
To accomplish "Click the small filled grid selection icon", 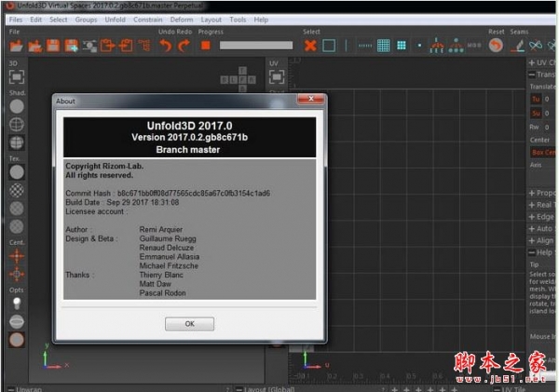I will point(402,46).
